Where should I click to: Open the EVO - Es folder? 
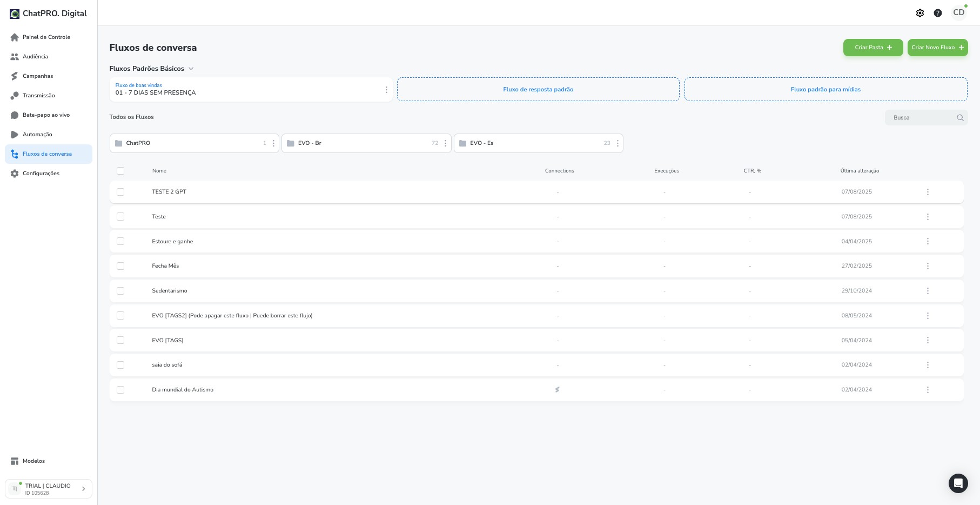point(538,143)
